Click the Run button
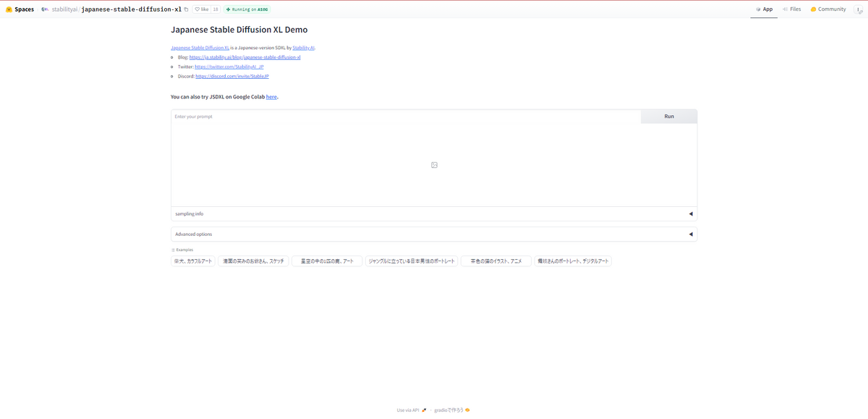The image size is (868, 419). tap(669, 117)
